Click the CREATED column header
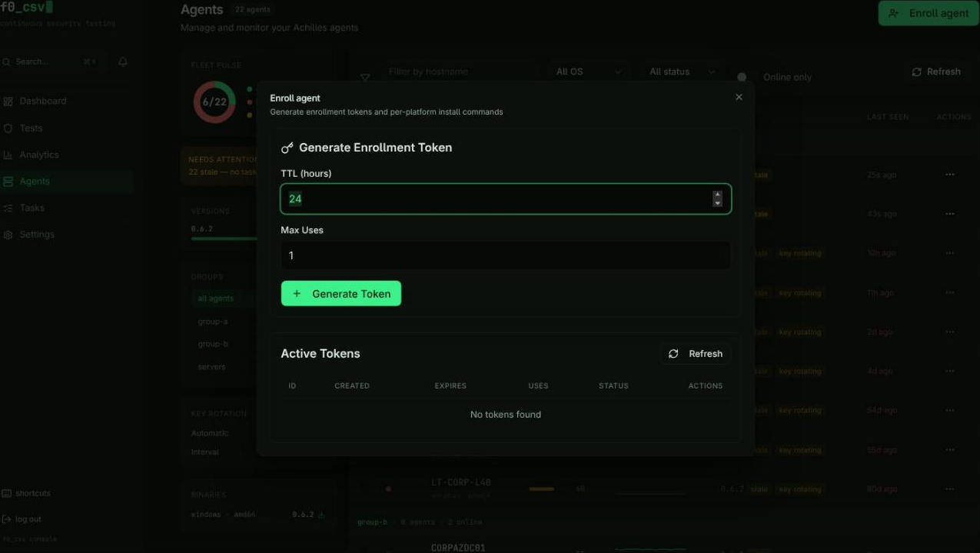This screenshot has height=553, width=980. pos(352,386)
